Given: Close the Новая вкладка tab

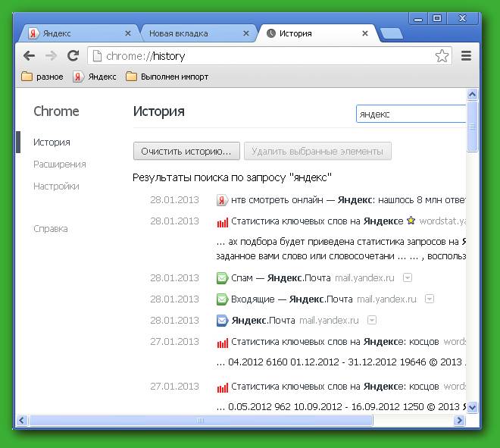Looking at the screenshot, I should point(246,33).
